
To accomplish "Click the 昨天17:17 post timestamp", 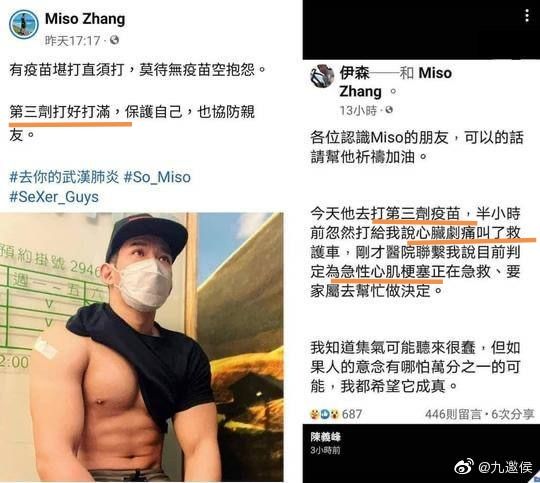I will [x=73, y=41].
